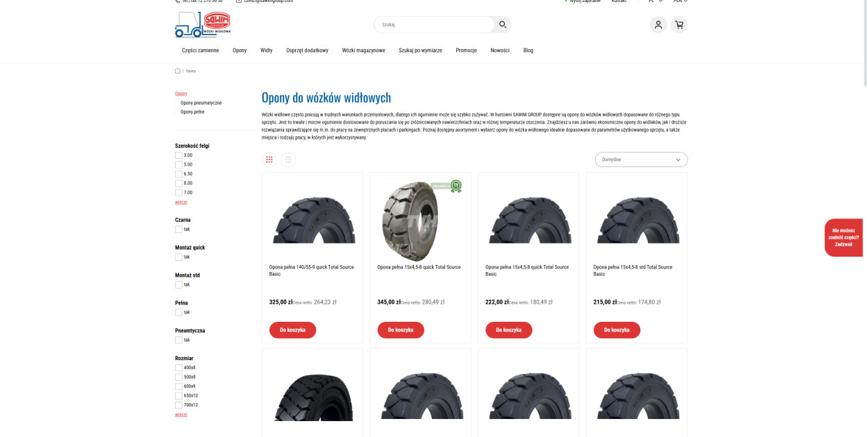Viewport: 868px width, 437px height.
Task: Switch to grid view icon
Action: [269, 160]
